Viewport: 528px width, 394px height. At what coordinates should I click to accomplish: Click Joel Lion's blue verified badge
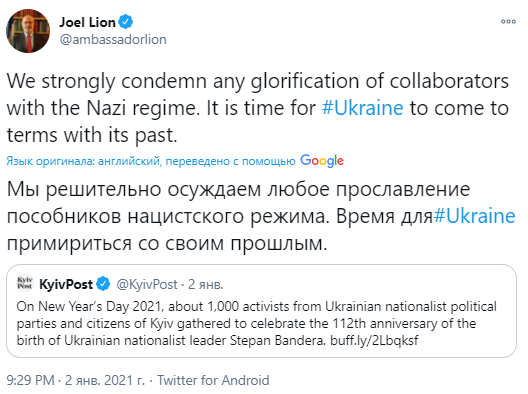point(126,22)
